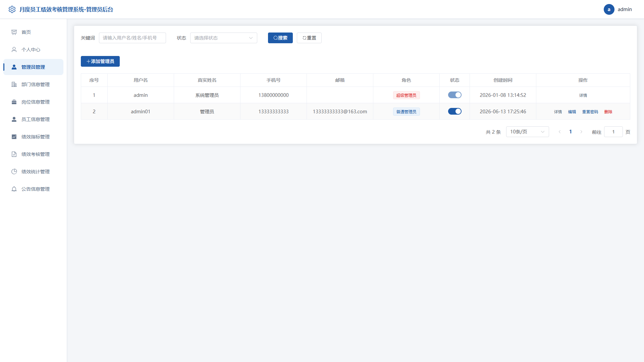Click the 共 2 条 total count
This screenshot has height=362, width=644.
coord(493,132)
